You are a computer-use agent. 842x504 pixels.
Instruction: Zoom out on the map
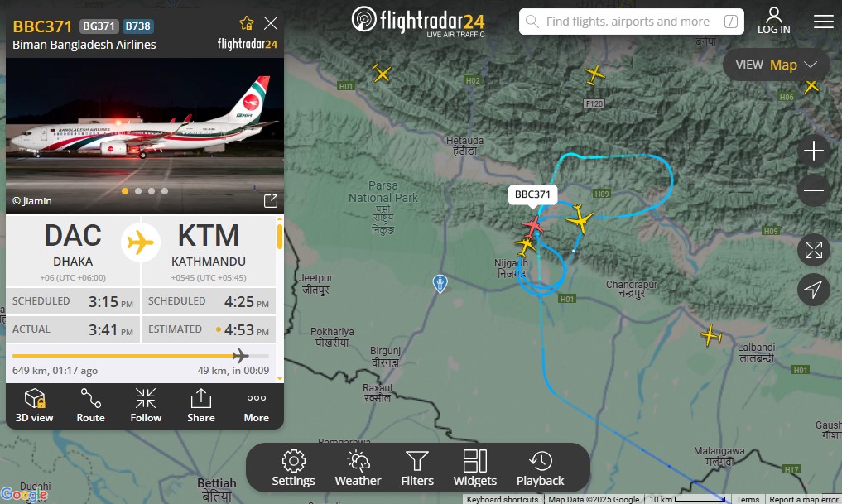pos(814,190)
